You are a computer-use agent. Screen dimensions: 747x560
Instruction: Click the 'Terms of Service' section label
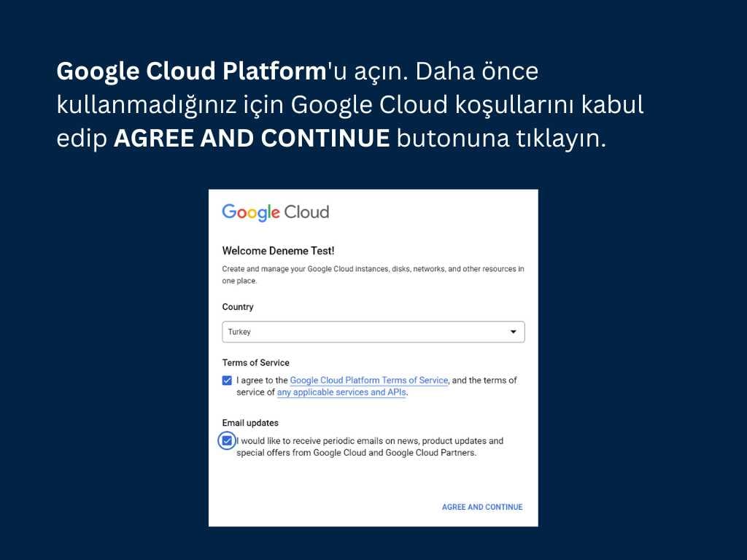coord(255,363)
